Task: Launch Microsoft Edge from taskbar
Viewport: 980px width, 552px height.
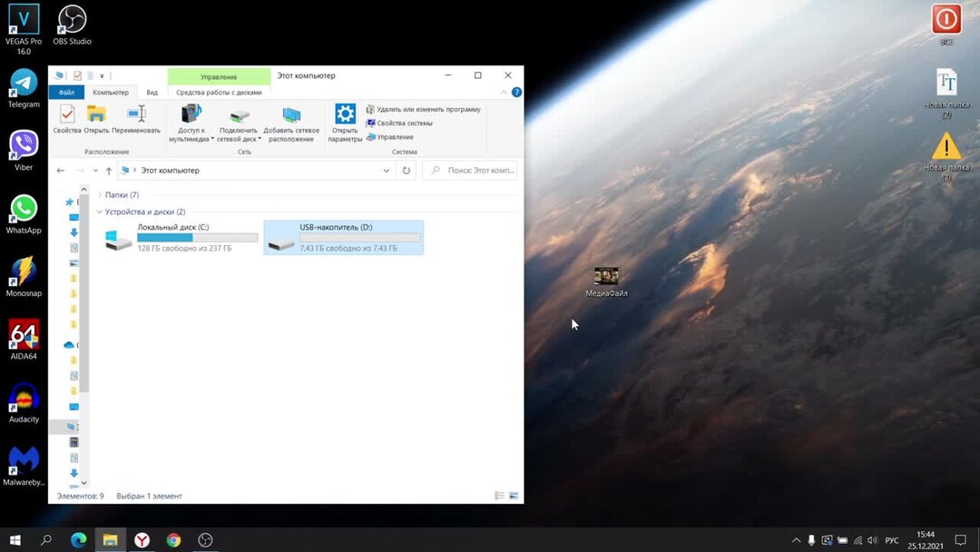Action: tap(79, 539)
